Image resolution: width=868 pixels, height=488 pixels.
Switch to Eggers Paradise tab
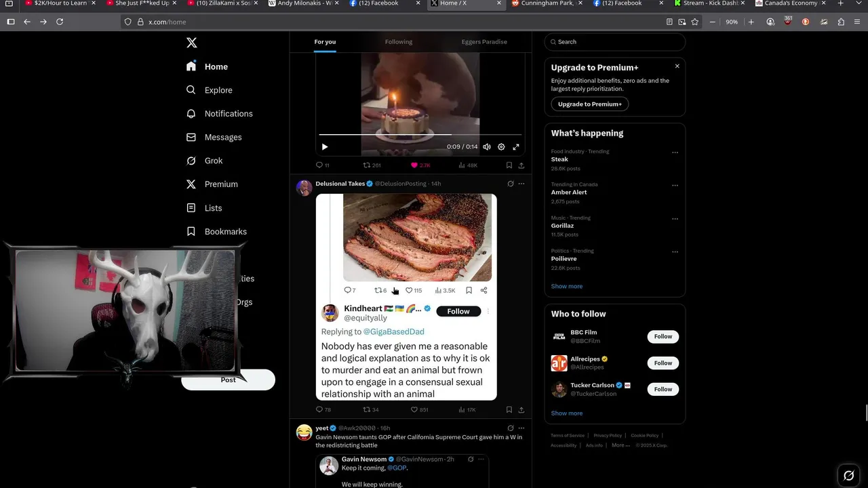[484, 42]
